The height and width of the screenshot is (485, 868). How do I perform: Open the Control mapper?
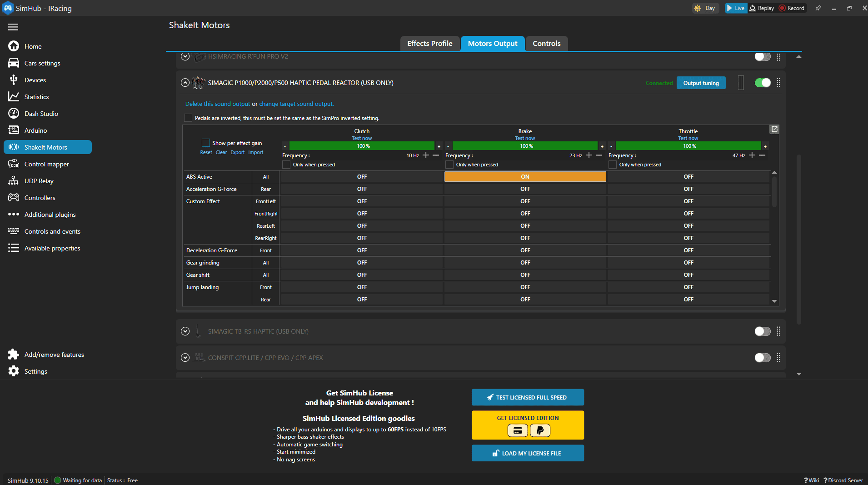(x=47, y=164)
